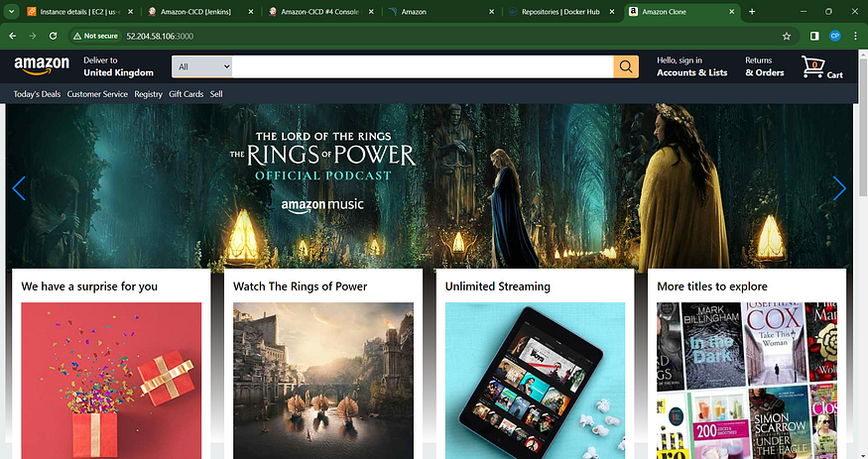Click the page vertical scrollbar thumb
Image resolution: width=868 pixels, height=459 pixels.
click(x=862, y=125)
